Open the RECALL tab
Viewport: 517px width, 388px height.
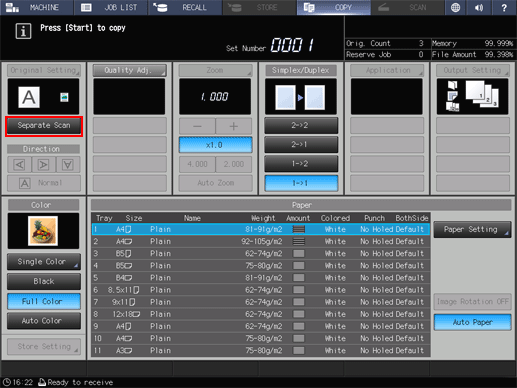(185, 7)
